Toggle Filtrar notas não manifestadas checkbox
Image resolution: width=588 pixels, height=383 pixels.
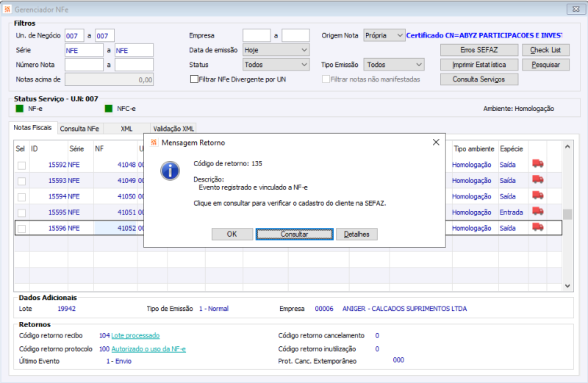(x=326, y=79)
